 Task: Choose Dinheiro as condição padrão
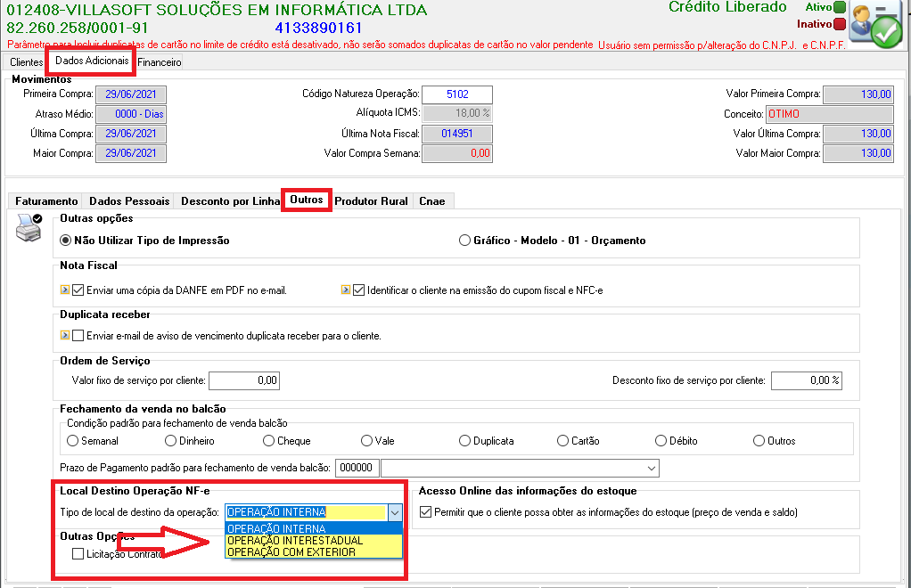tap(170, 441)
